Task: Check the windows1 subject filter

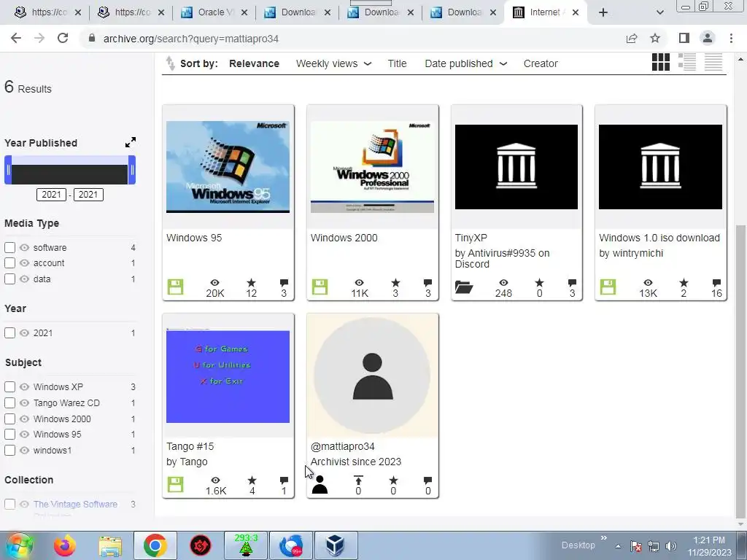Action: coord(9,451)
